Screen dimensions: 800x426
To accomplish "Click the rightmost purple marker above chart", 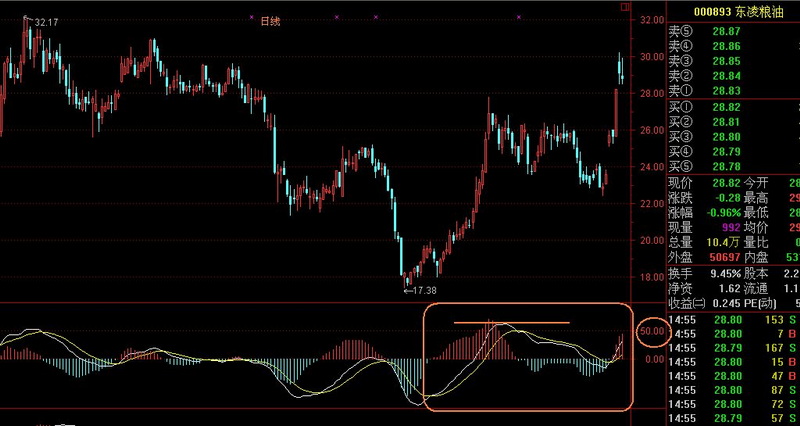I will [520, 18].
